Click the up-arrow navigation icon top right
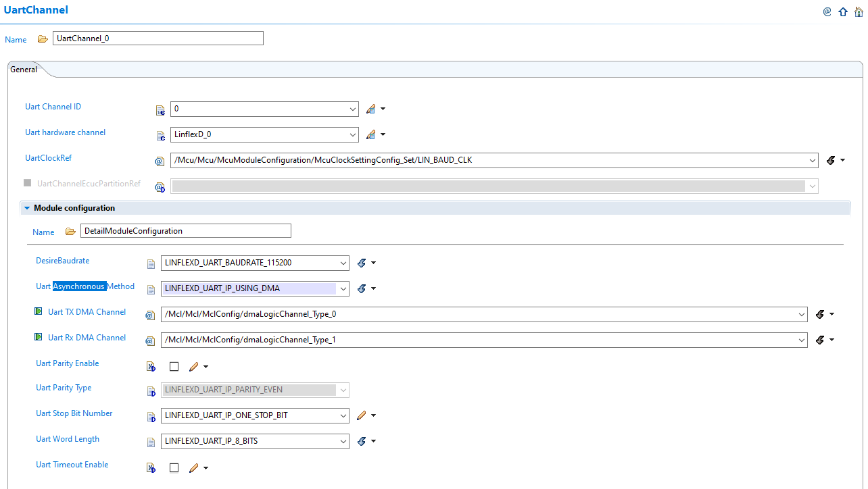 pyautogui.click(x=843, y=11)
